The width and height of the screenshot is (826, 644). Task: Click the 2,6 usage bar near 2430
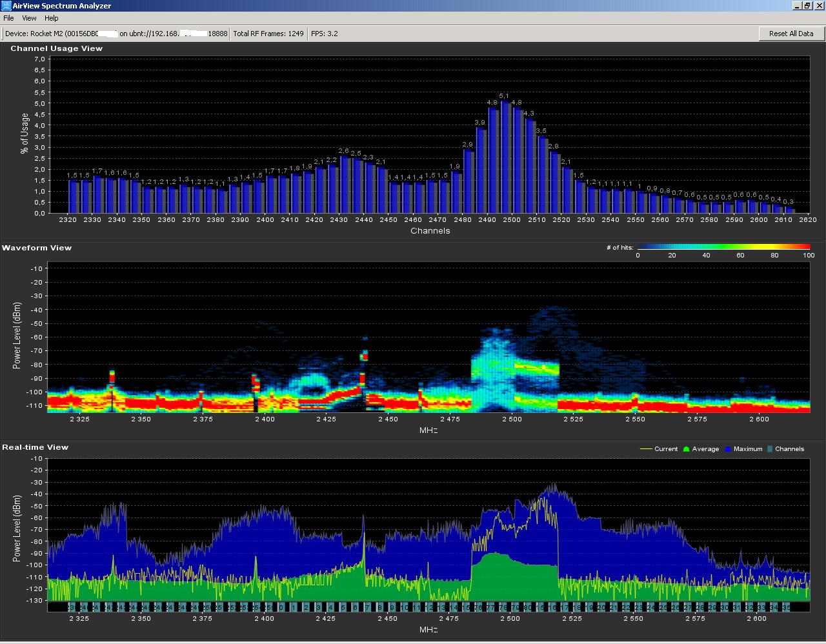(344, 185)
